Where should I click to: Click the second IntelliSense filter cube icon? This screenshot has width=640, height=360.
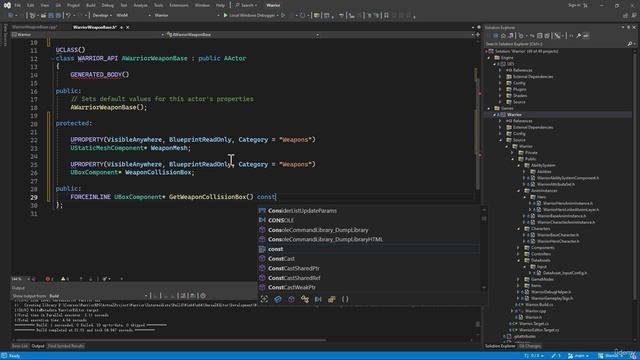[278, 299]
